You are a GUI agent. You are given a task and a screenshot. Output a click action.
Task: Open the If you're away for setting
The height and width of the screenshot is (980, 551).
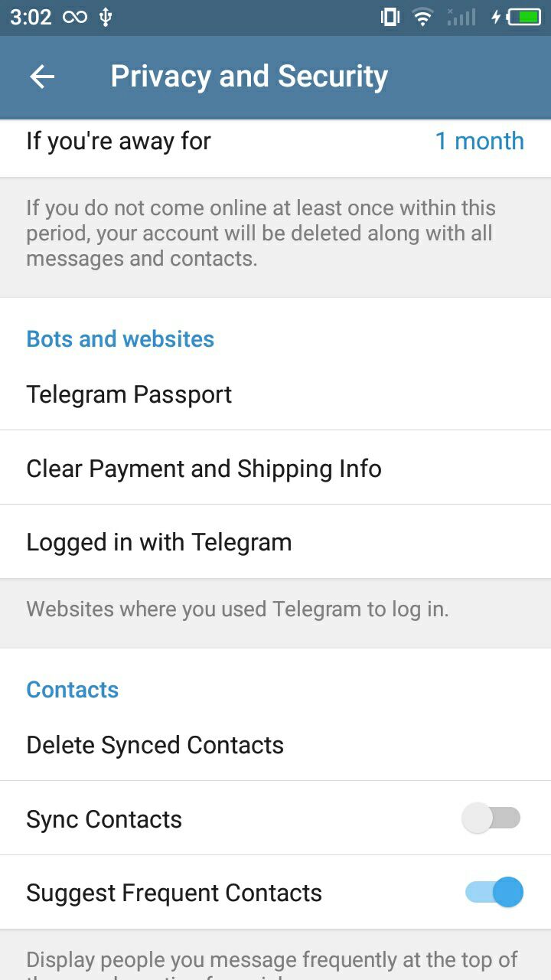(119, 141)
